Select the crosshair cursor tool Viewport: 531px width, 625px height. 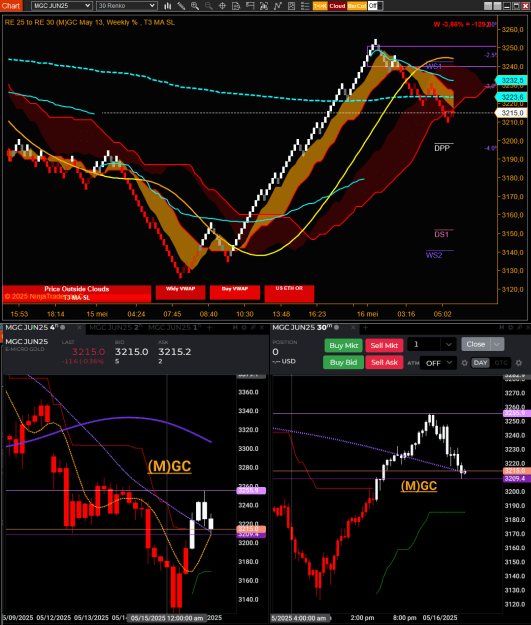222,6
